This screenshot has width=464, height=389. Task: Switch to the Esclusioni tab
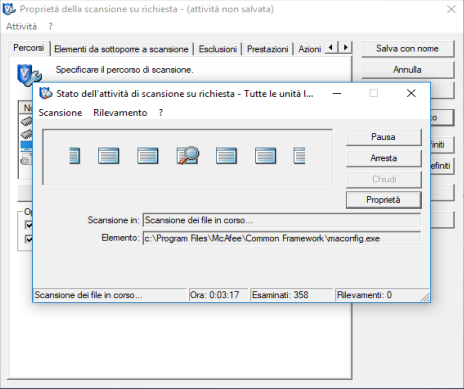218,49
